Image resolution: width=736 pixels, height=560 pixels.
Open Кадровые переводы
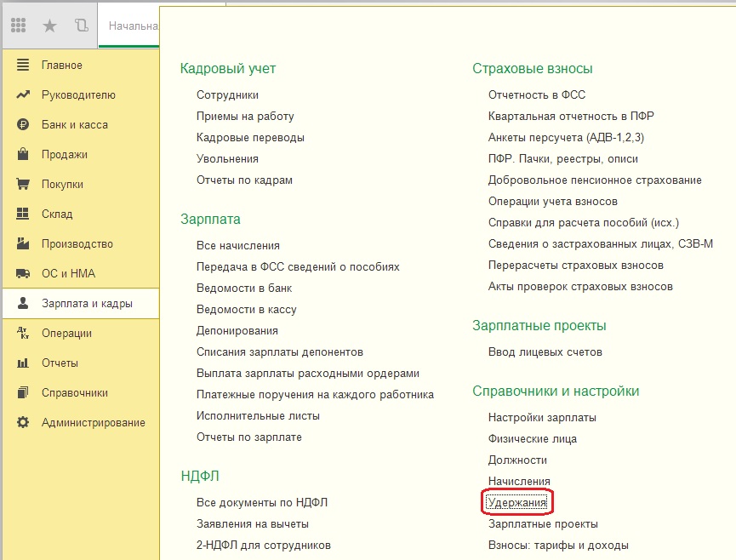point(250,138)
